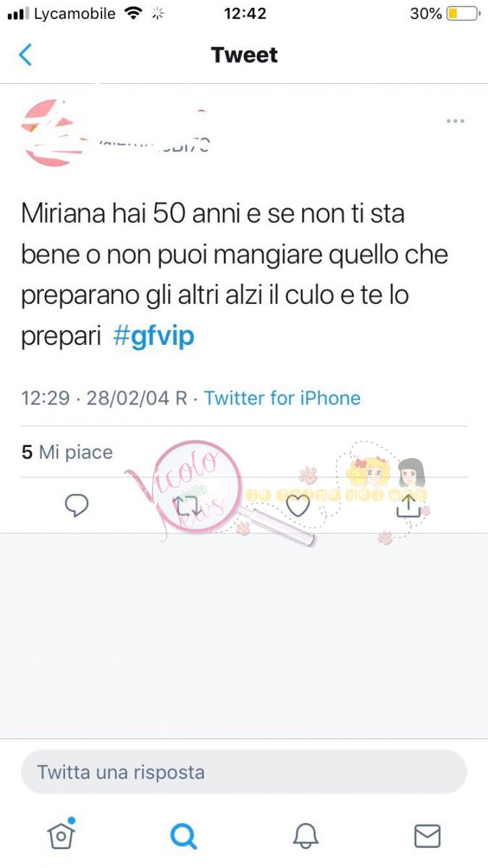This screenshot has width=488, height=868.
Task: Like the tweet with heart icon
Action: [298, 506]
